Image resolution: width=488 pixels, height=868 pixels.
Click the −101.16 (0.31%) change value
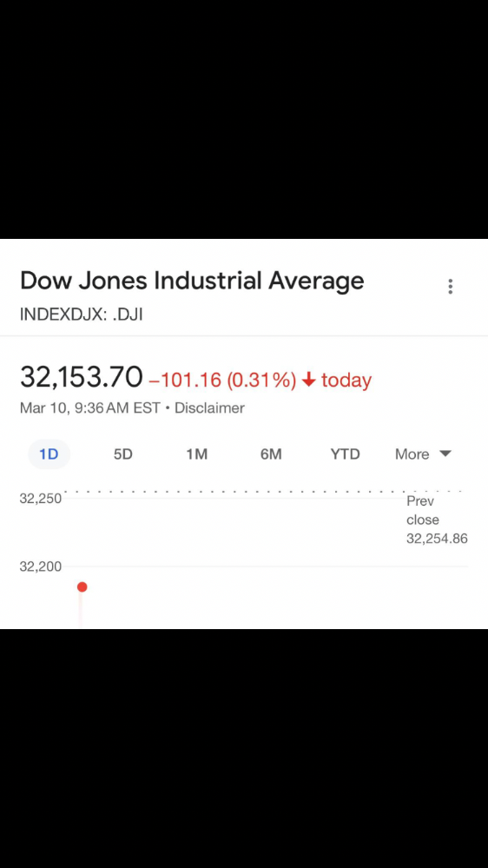pos(222,381)
